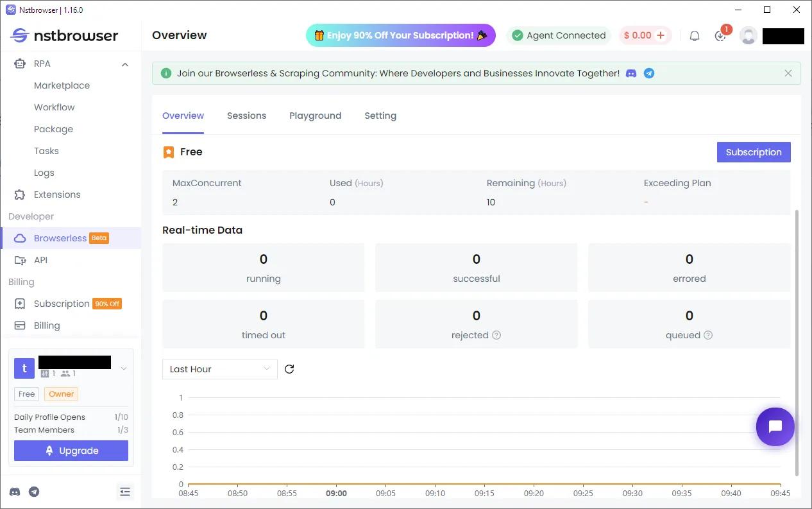The width and height of the screenshot is (812, 509).
Task: Click the running count card
Action: coord(263,268)
